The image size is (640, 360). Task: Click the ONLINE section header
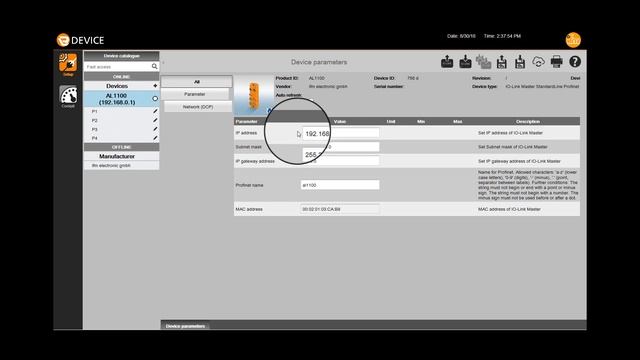click(121, 77)
